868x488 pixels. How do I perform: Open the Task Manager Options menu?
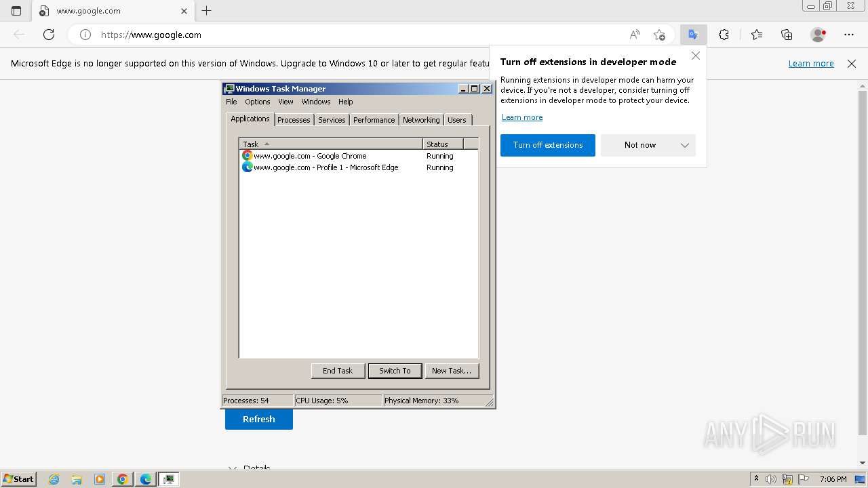258,102
